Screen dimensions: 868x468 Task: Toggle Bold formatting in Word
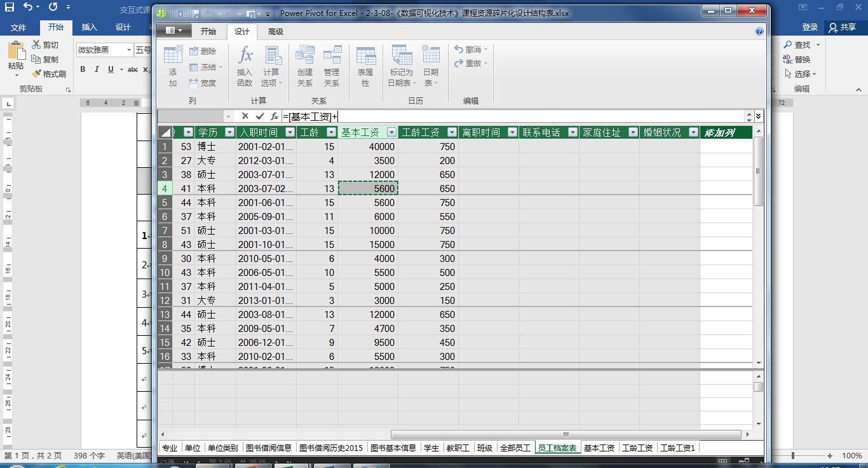coord(83,69)
